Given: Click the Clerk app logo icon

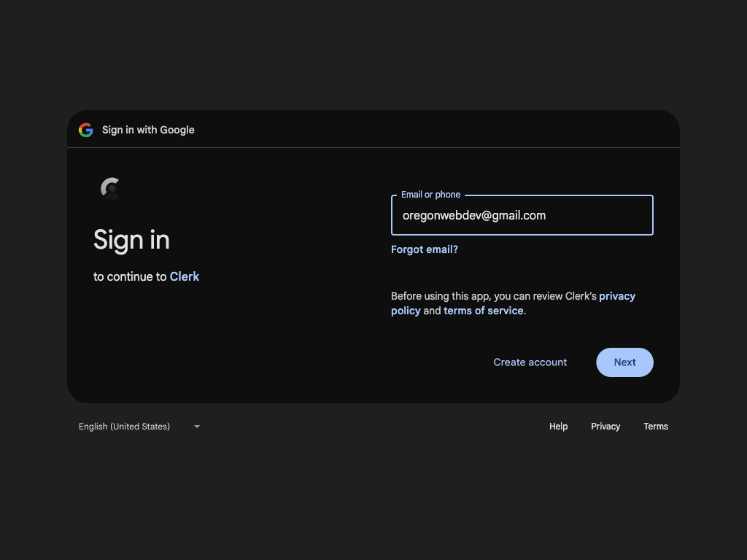Looking at the screenshot, I should tap(111, 189).
